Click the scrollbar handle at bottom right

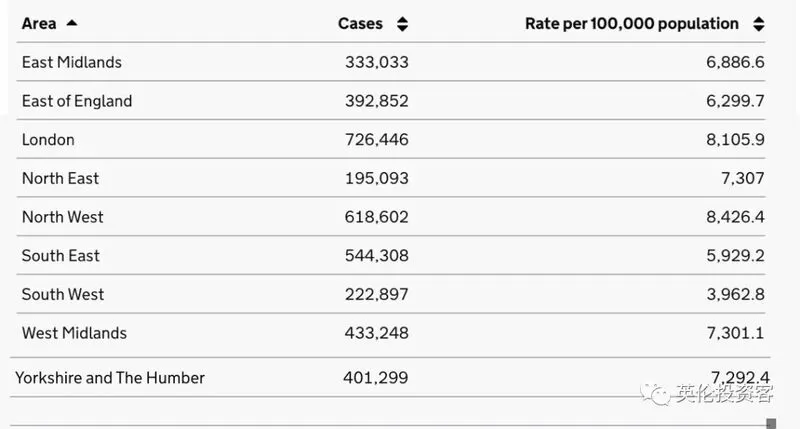tap(771, 423)
